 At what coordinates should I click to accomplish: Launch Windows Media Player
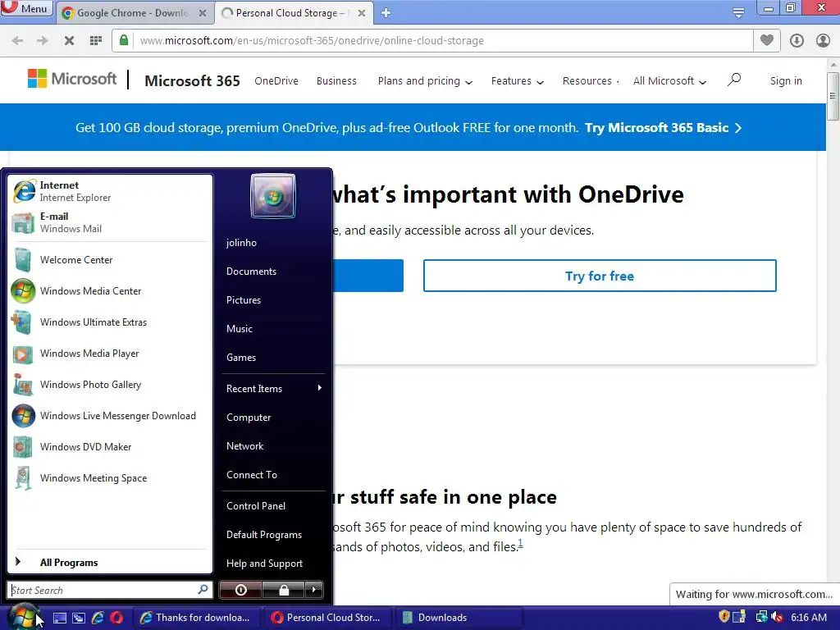(x=109, y=354)
